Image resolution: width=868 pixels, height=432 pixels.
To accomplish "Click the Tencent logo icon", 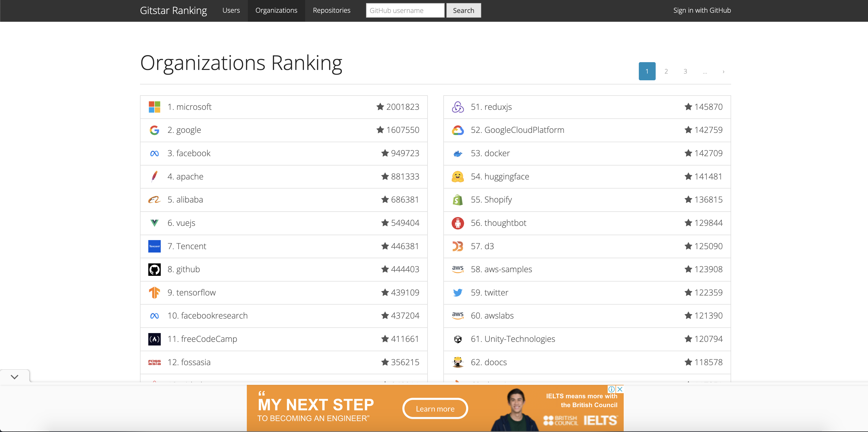I will 154,246.
